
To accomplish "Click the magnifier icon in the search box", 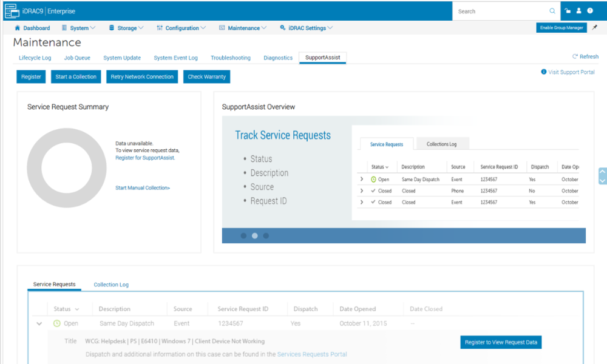I will pos(552,11).
